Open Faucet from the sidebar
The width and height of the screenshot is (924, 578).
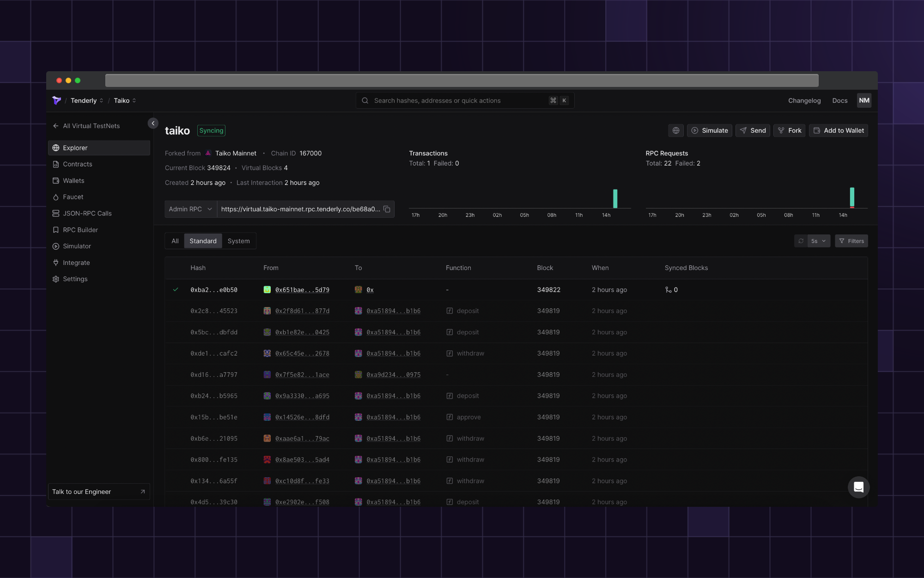(73, 197)
